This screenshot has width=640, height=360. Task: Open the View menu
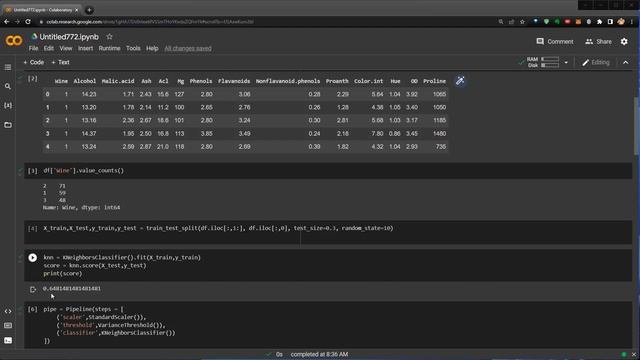[x=66, y=48]
